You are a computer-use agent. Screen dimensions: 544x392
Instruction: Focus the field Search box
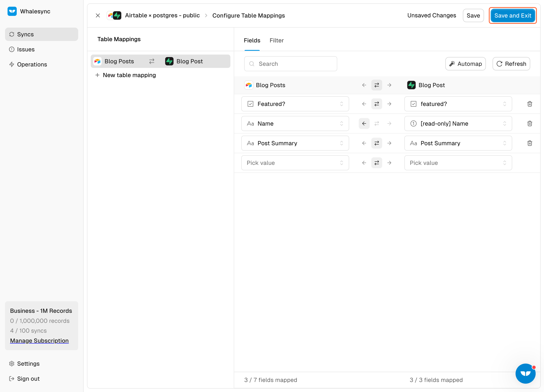[290, 64]
